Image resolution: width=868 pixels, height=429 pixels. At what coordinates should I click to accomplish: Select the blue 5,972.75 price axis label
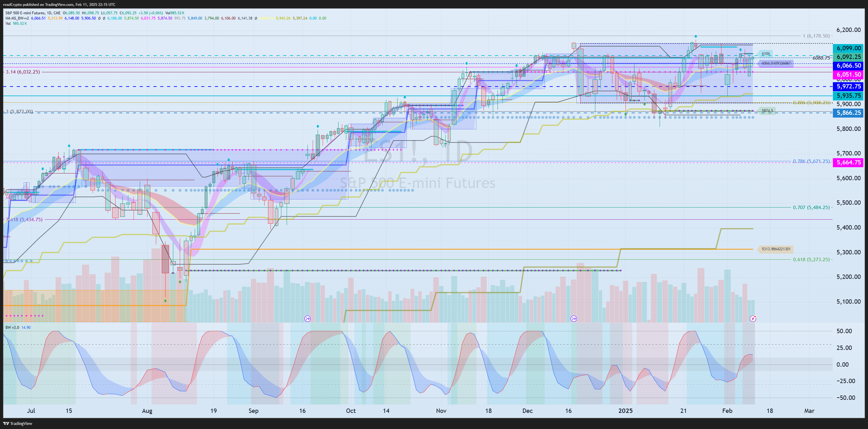849,87
